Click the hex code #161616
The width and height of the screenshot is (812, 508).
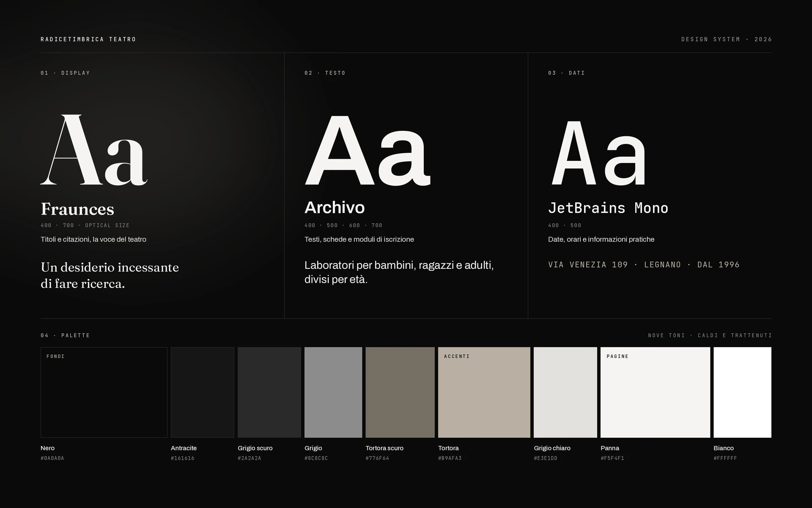[183, 458]
